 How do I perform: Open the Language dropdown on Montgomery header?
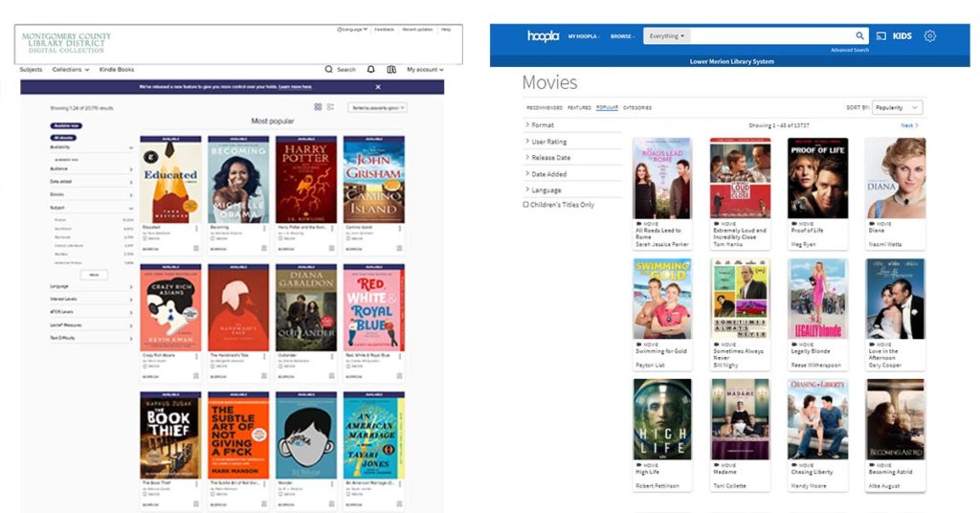(352, 30)
